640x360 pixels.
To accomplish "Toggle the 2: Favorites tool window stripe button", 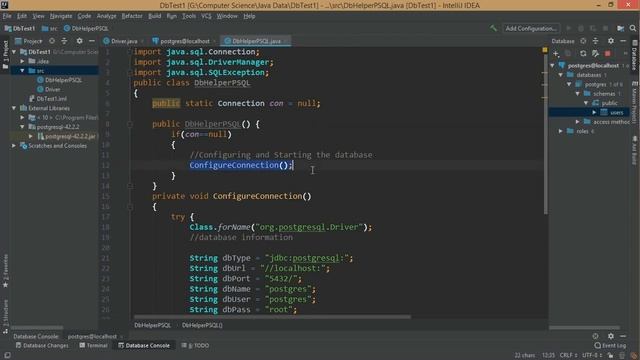I will coord(5,271).
